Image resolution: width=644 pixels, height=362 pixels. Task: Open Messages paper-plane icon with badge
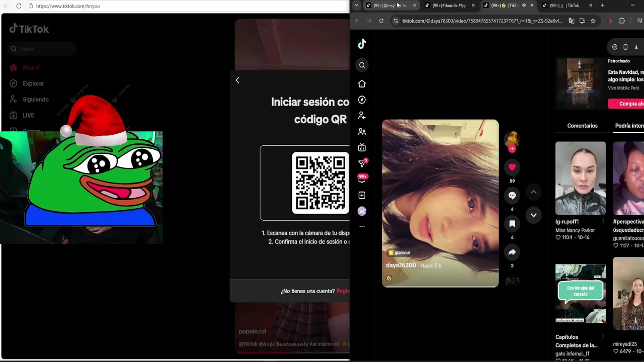tap(362, 163)
